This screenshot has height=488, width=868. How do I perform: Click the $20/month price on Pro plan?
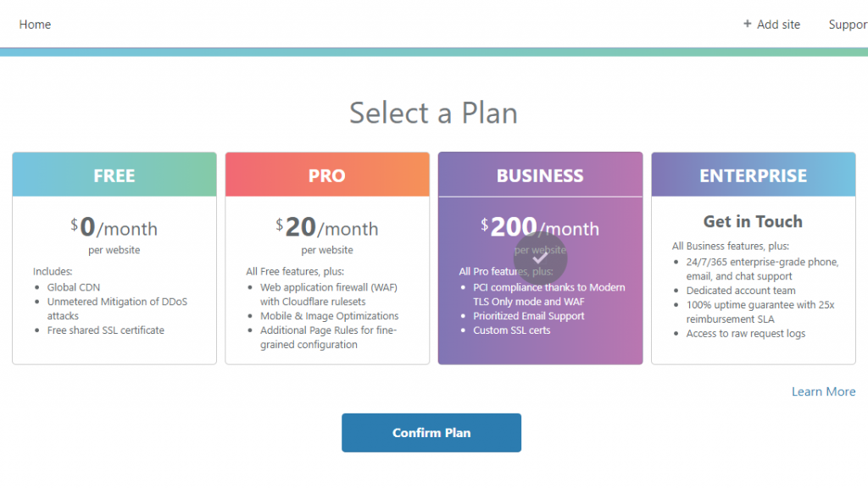[x=327, y=227]
